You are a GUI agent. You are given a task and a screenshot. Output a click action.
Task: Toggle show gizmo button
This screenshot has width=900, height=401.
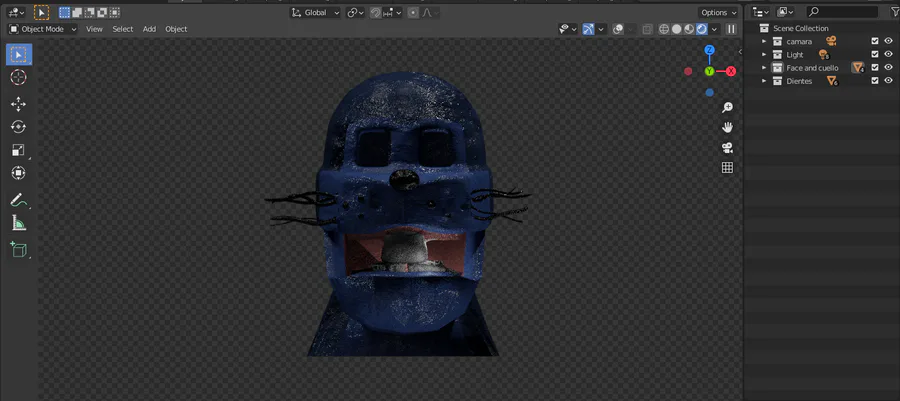[x=588, y=29]
